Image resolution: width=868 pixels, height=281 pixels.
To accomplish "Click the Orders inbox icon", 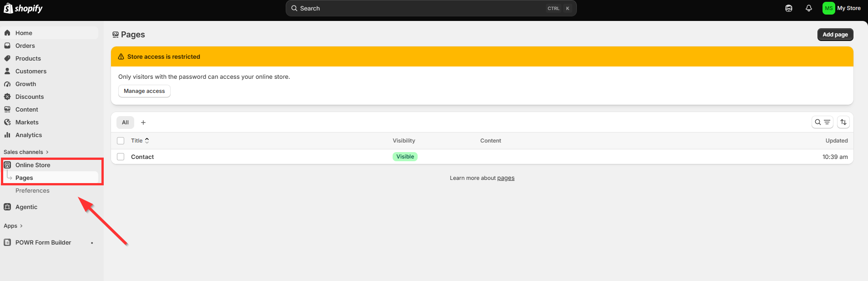I will coord(7,46).
